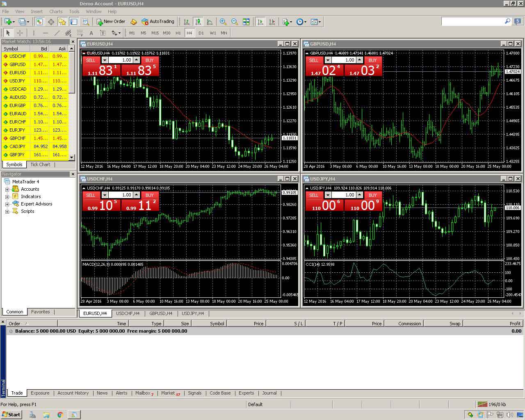Toggle chart auto scroll
The image size is (525, 420).
coord(260,22)
